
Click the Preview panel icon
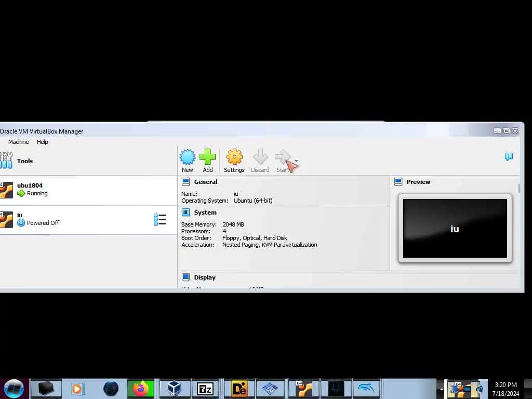(398, 182)
